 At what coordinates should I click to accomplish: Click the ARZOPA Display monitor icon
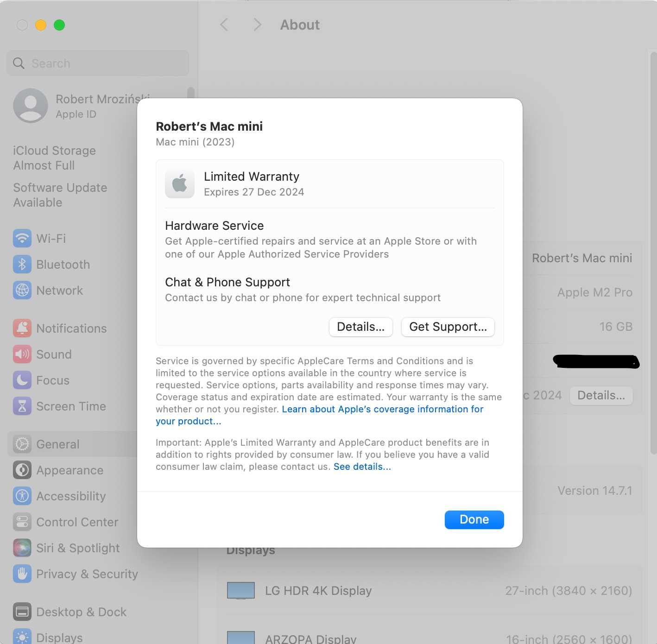click(241, 638)
